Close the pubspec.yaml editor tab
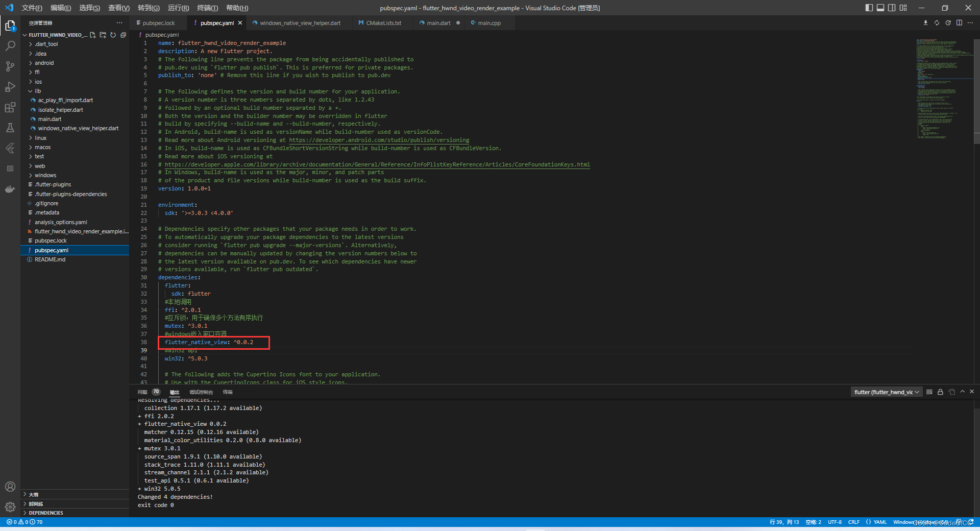Screen dimensions: 980x531 click(240, 23)
